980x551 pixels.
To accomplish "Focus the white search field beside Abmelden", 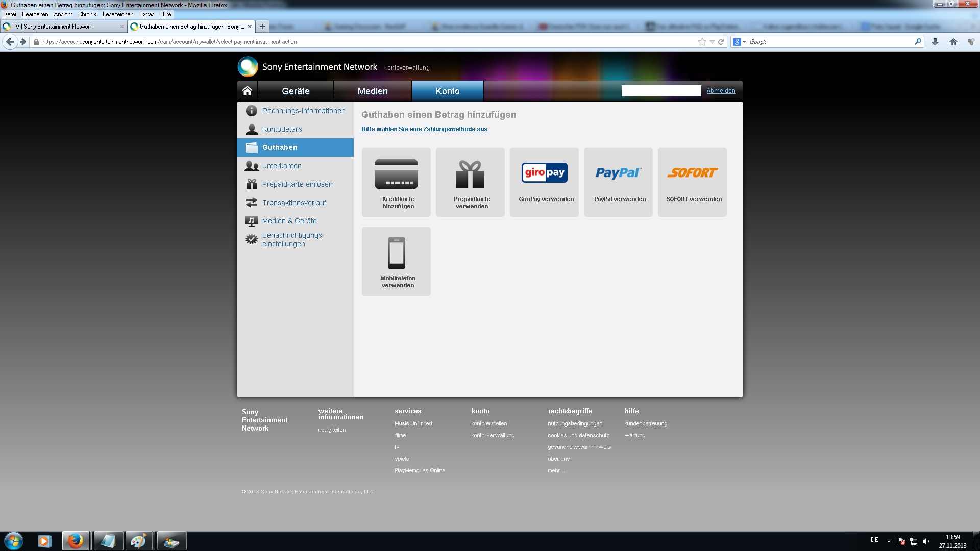I will [x=661, y=91].
